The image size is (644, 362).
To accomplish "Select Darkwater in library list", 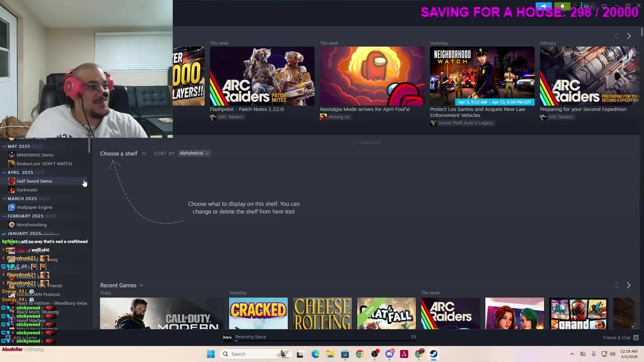I will [x=27, y=190].
